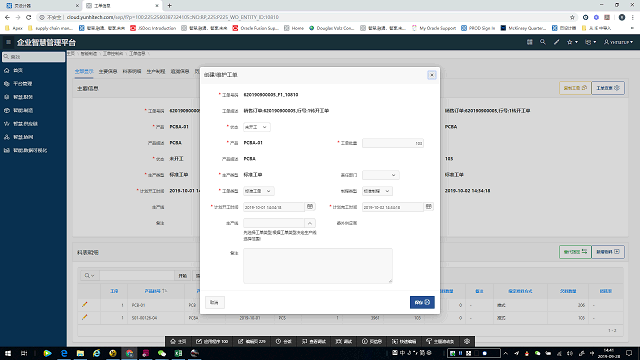The image size is (640, 360).
Task: Click 会话 session in the developer toolbar
Action: tap(284, 341)
